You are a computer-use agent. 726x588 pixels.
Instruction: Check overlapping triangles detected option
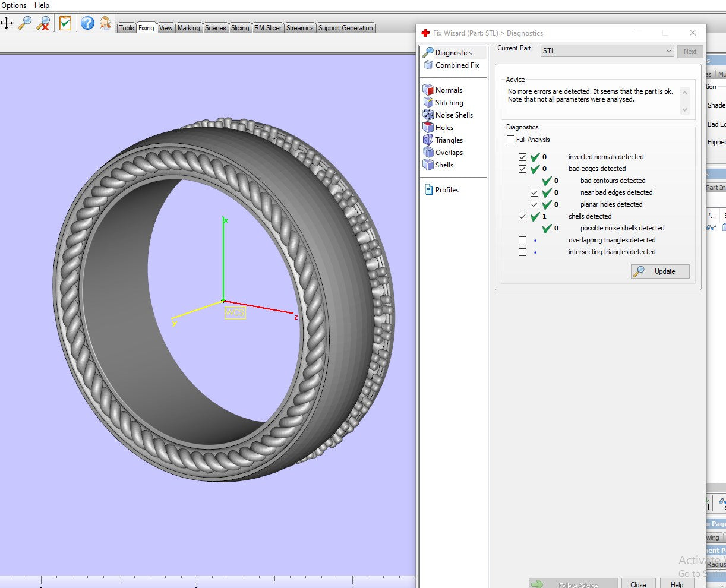click(x=522, y=241)
